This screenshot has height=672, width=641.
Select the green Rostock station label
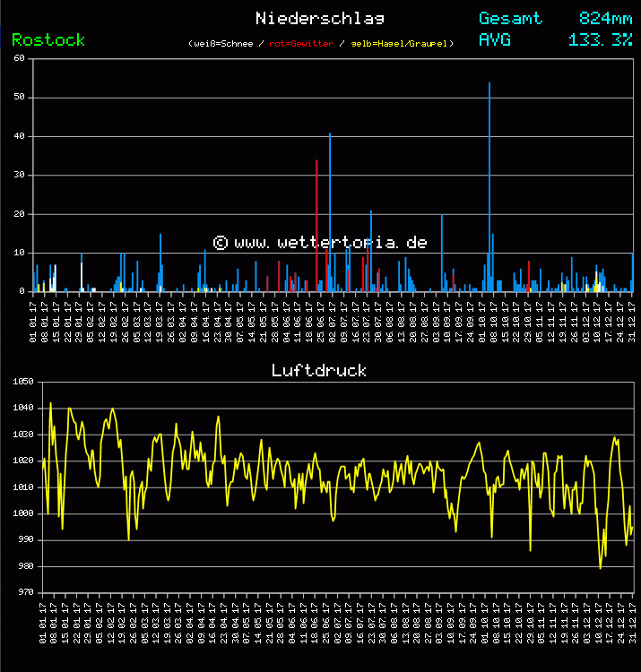[48, 40]
